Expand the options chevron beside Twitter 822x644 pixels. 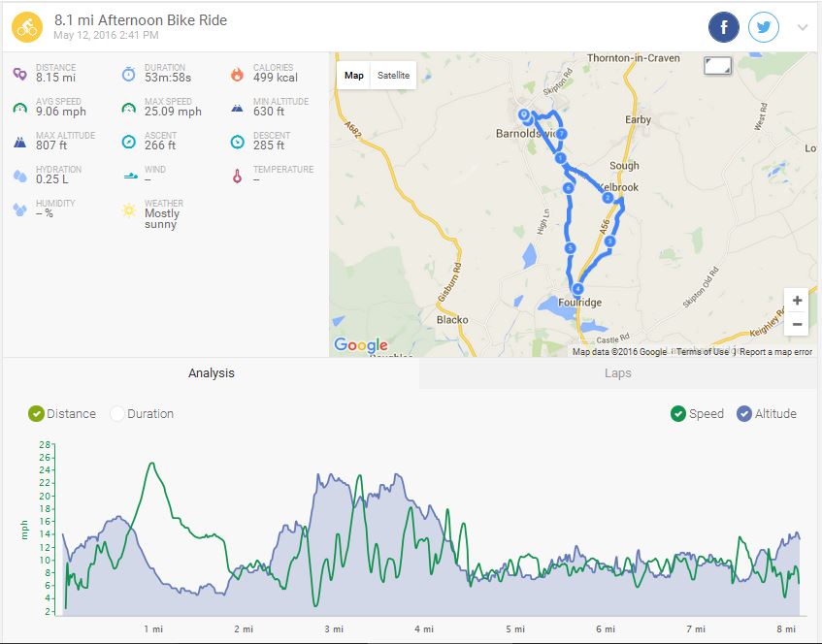pyautogui.click(x=803, y=27)
